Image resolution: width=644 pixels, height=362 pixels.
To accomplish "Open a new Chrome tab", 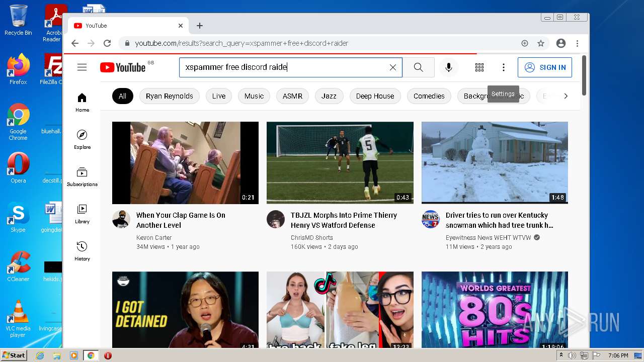I will click(x=200, y=26).
